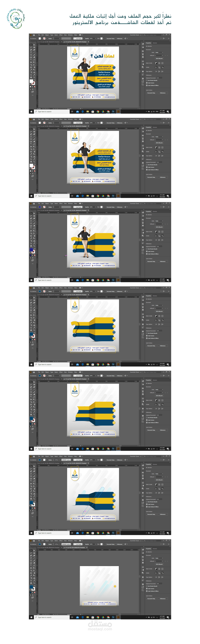Select the Magic Wand tool in the topmost window

point(31,47)
